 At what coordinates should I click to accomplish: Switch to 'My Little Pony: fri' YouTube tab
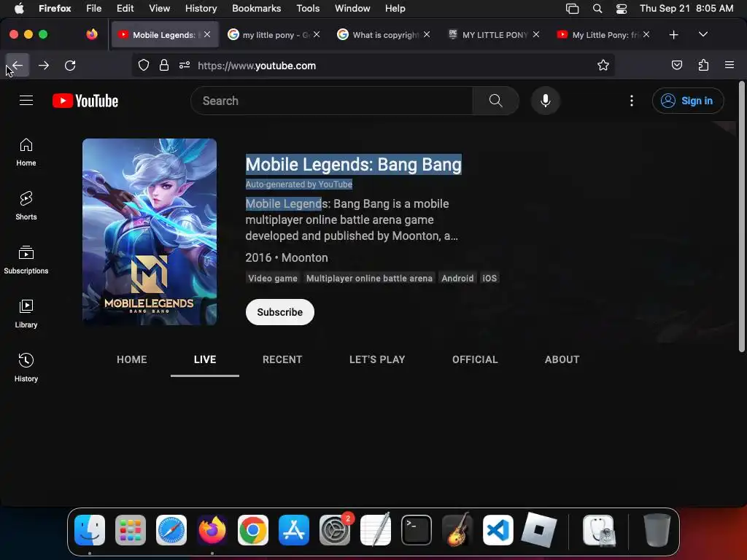pos(603,35)
